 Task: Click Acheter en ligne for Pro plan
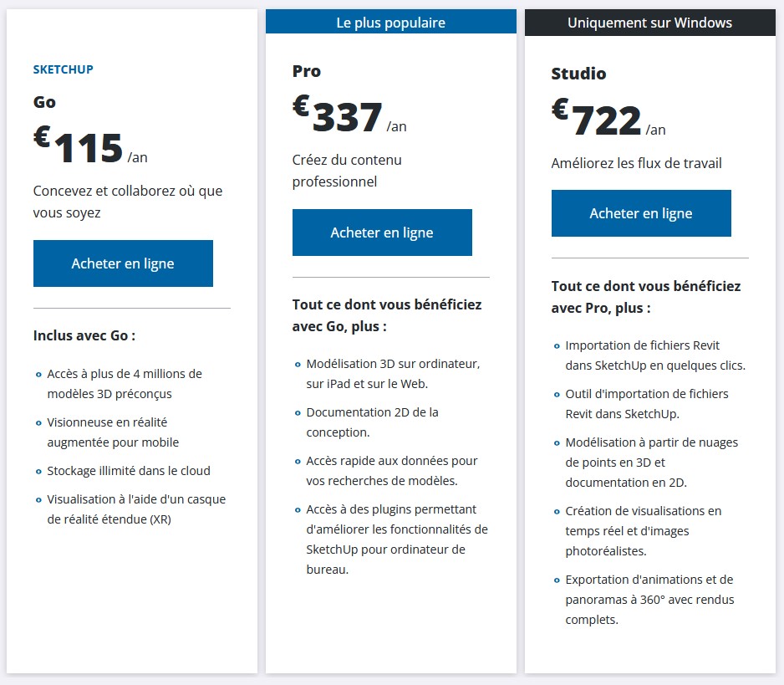click(382, 233)
